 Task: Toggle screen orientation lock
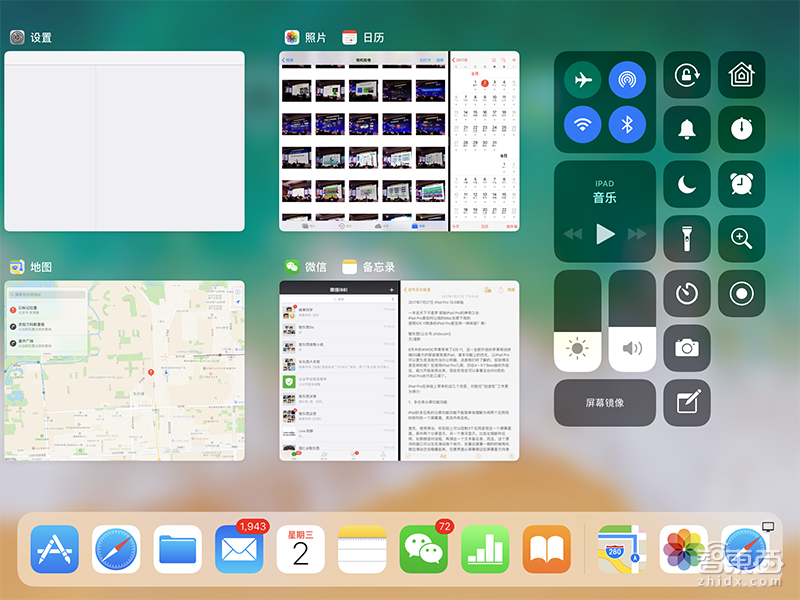pos(687,75)
